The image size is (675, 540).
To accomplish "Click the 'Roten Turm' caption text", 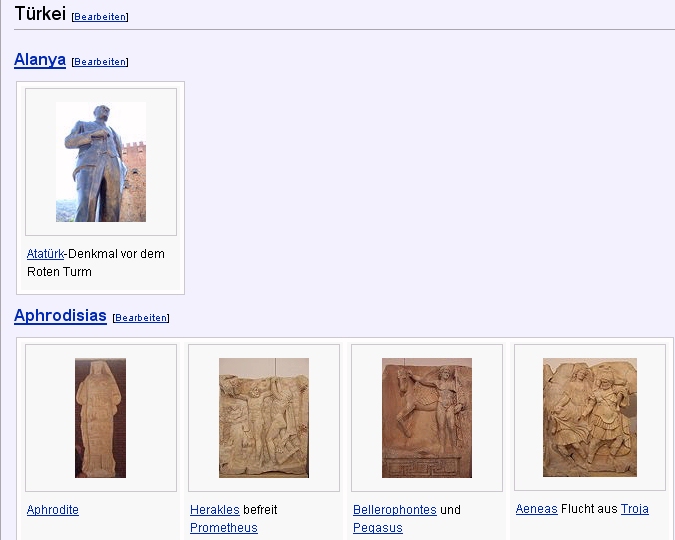I will click(x=59, y=272).
